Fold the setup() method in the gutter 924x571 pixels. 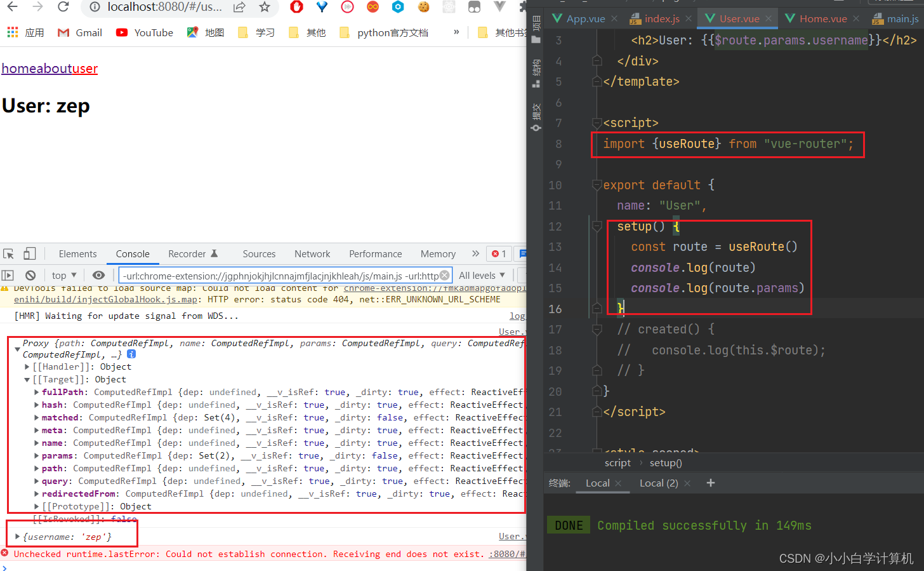[x=597, y=226]
